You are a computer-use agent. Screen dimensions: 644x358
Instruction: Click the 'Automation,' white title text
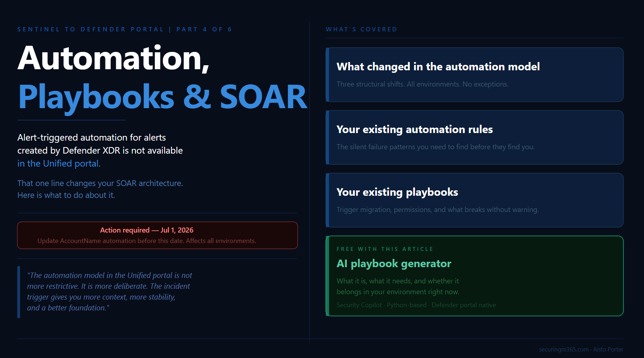tap(113, 58)
